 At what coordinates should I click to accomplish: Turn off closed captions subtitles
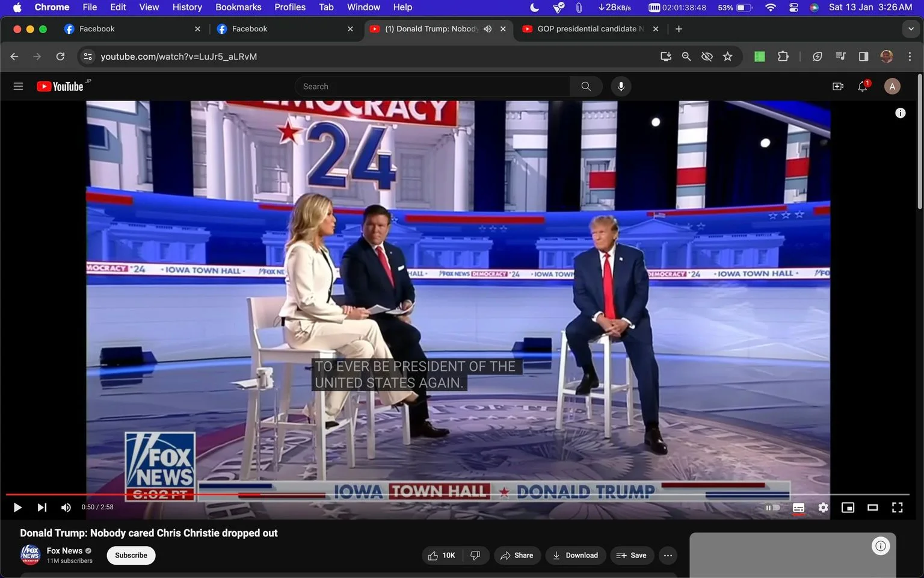click(x=798, y=508)
